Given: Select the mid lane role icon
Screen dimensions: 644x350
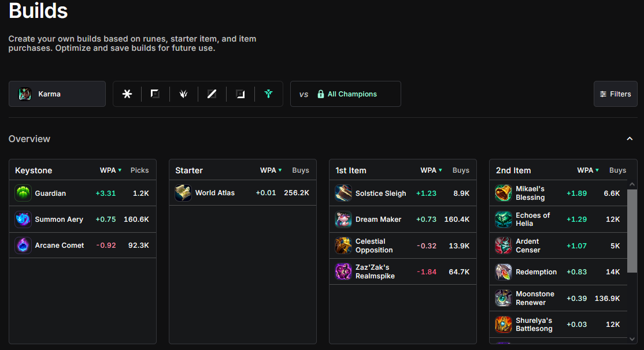Looking at the screenshot, I should 212,94.
